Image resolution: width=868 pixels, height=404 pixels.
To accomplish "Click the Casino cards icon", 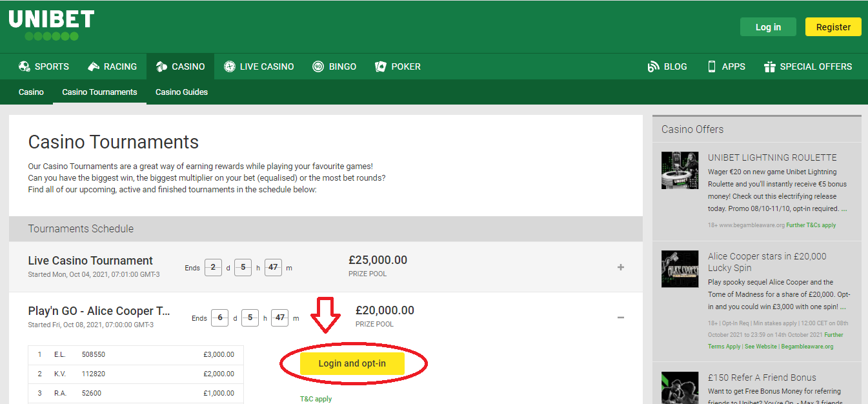I will click(x=161, y=66).
